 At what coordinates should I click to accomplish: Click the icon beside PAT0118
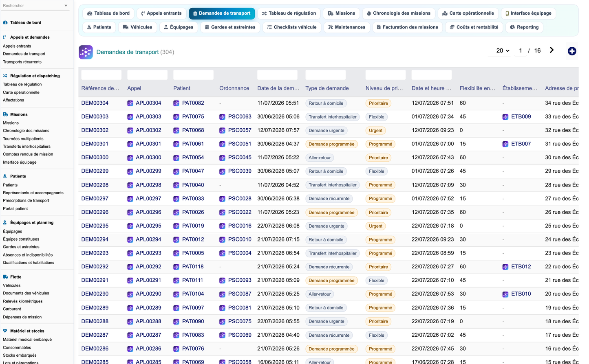point(176,267)
